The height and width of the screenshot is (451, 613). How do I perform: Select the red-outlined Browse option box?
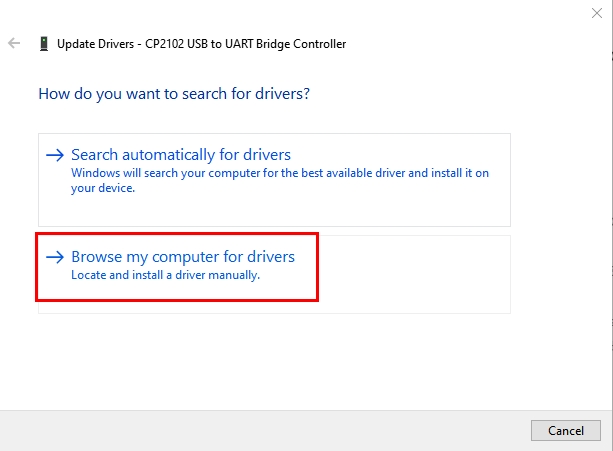point(177,267)
